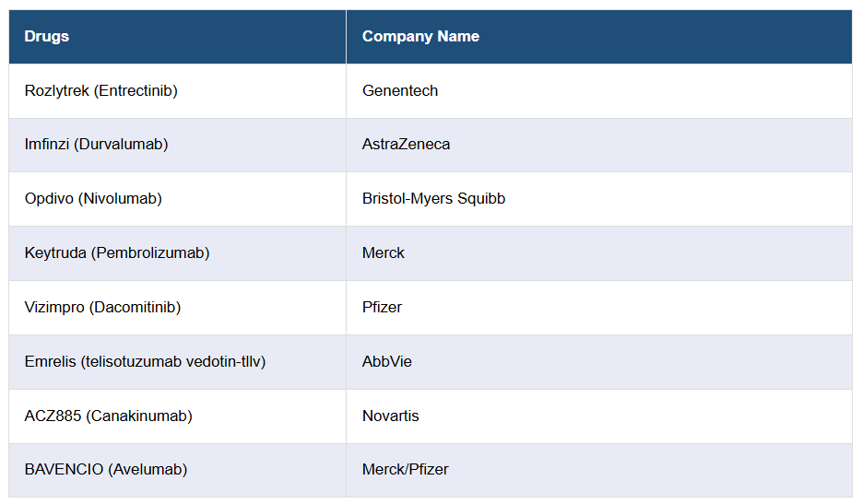Select the Imfinzi (Durvalumab) cell
Image resolution: width=862 pixels, height=504 pixels.
(97, 145)
